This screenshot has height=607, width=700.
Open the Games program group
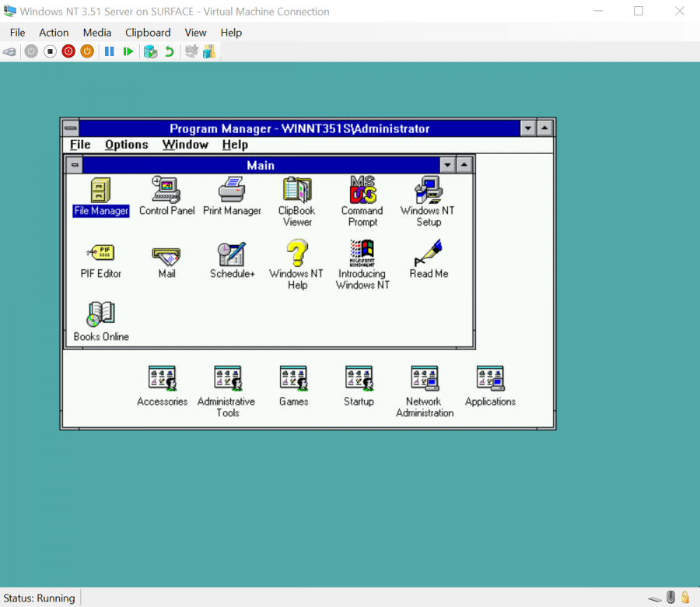pyautogui.click(x=293, y=379)
